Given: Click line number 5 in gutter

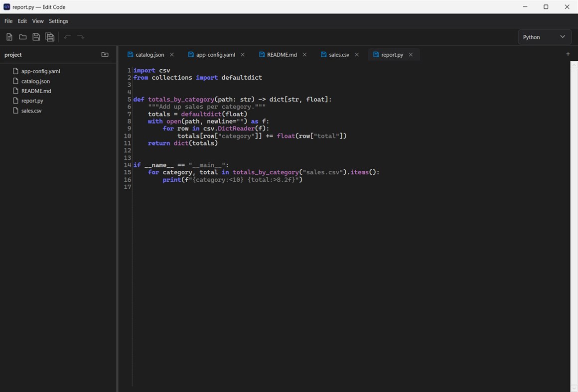Looking at the screenshot, I should pyautogui.click(x=130, y=100).
